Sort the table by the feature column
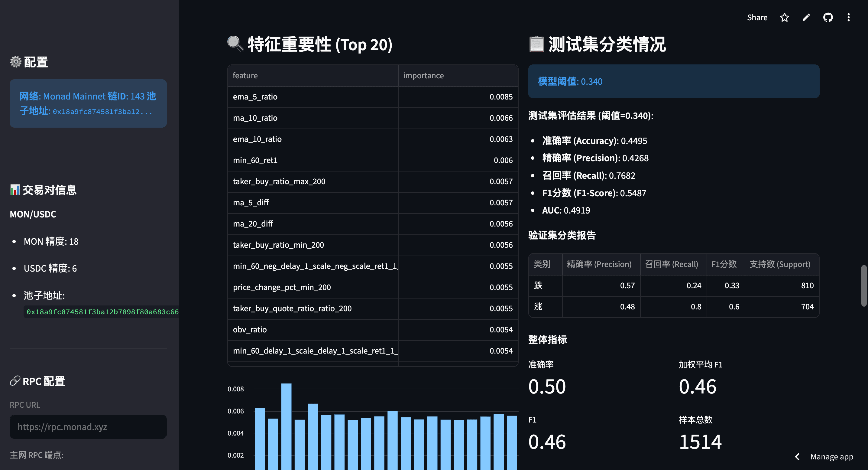The image size is (868, 470). [x=245, y=75]
